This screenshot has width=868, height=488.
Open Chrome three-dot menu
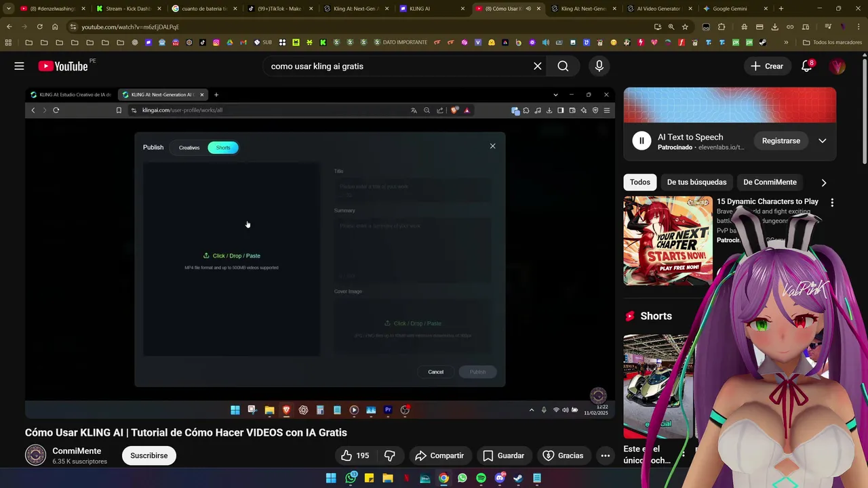(858, 26)
